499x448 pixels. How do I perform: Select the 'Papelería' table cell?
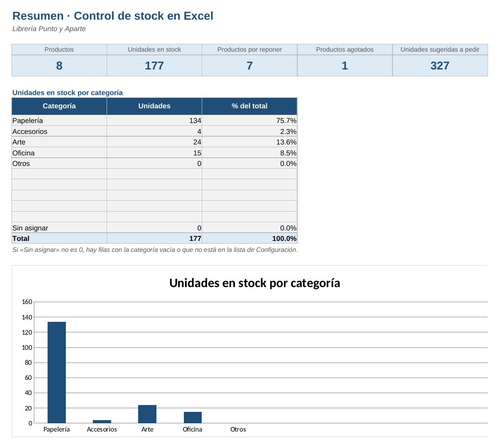click(59, 121)
